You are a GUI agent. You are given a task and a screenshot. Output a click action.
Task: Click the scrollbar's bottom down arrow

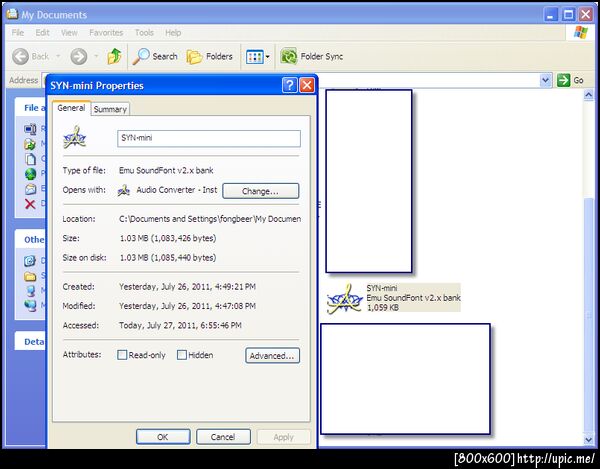coord(589,440)
